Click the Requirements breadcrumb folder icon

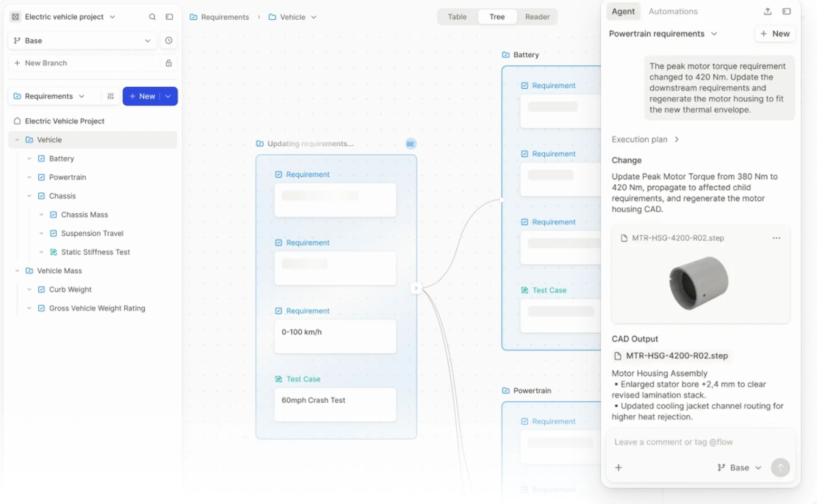[x=193, y=17]
